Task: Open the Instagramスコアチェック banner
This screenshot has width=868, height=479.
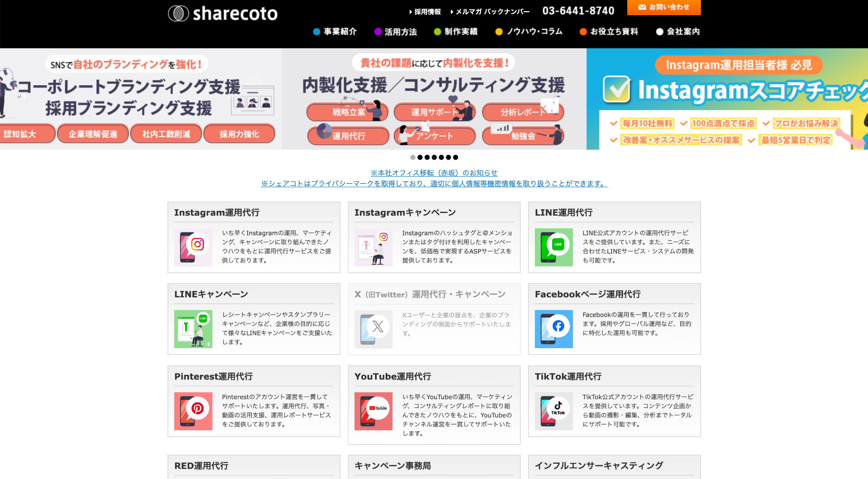Action: 727,99
